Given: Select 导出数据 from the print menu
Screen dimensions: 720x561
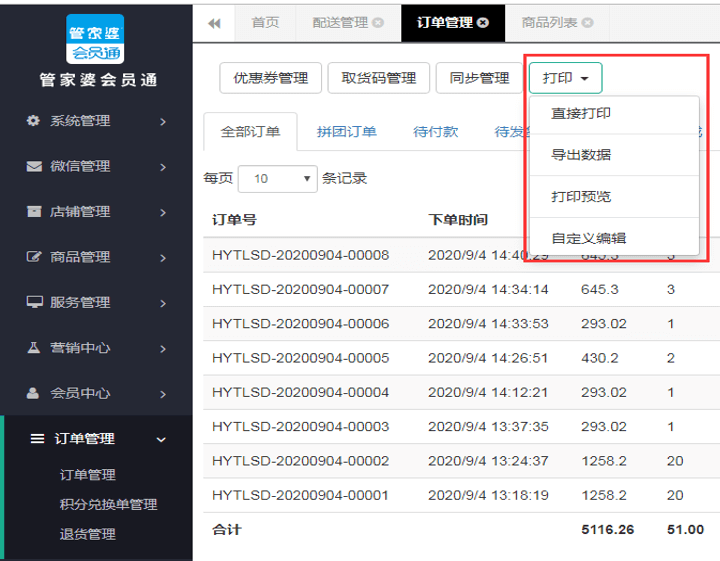Looking at the screenshot, I should point(581,155).
